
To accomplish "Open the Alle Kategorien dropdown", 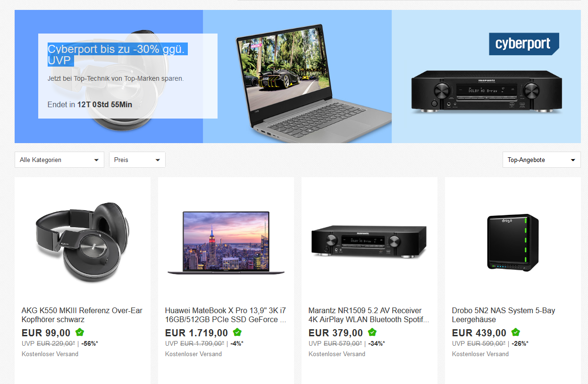I will coord(59,160).
